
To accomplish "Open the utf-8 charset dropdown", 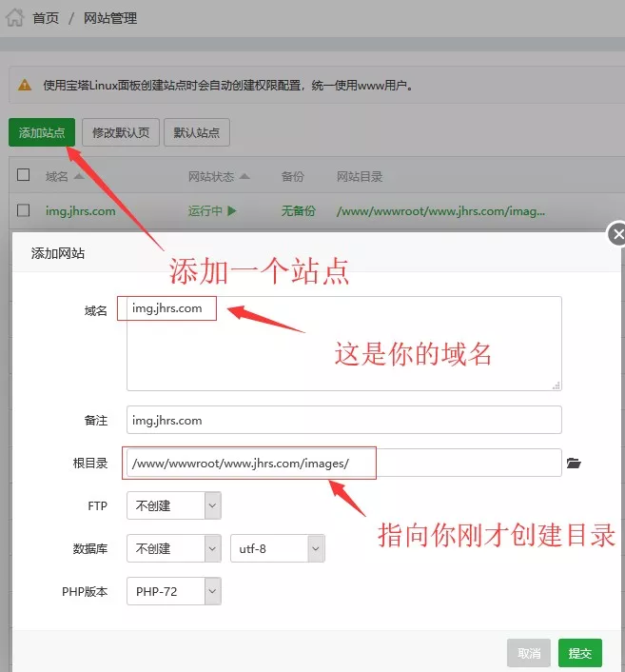I will 278,548.
